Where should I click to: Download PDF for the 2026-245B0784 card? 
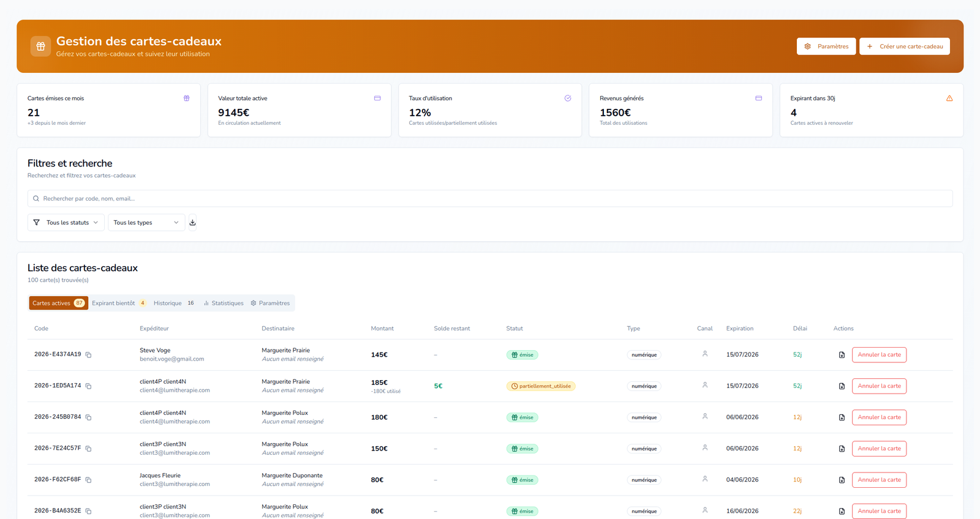pyautogui.click(x=842, y=417)
